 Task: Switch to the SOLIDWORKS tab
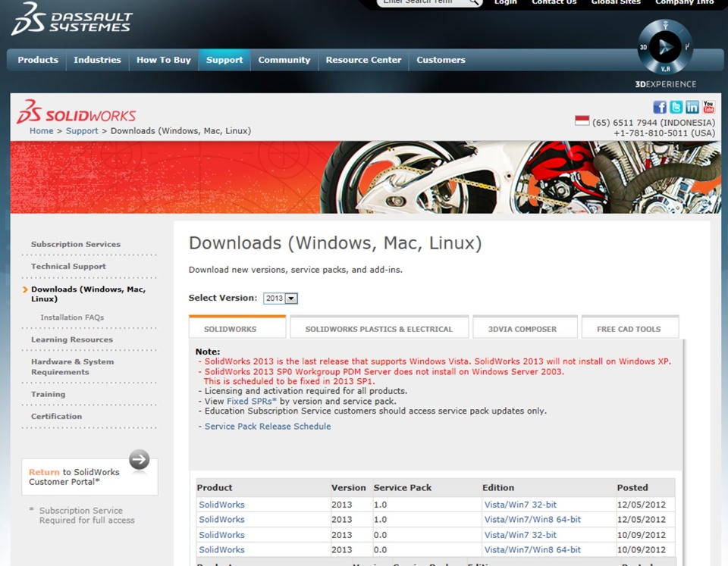(237, 327)
